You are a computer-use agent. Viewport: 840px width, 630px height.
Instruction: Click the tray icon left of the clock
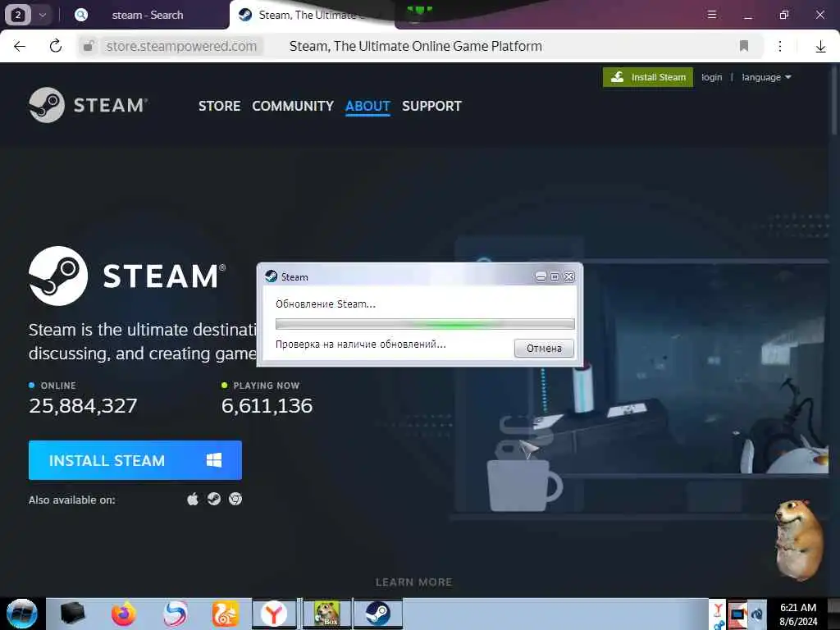coord(757,614)
